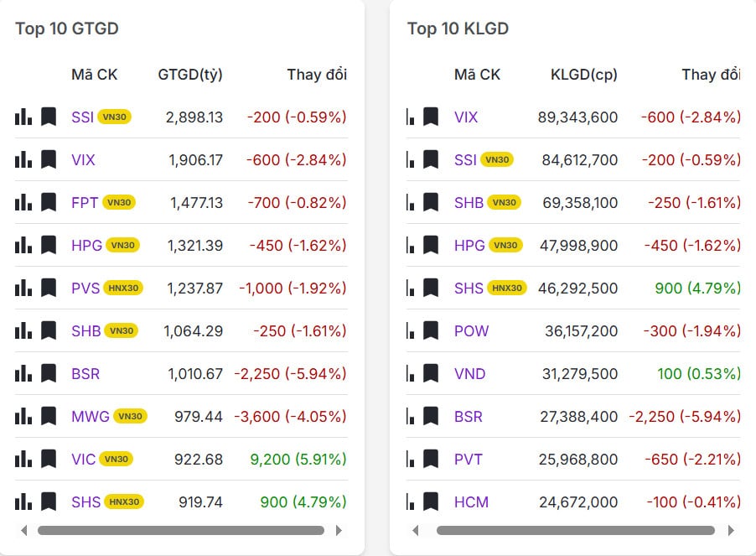This screenshot has height=556, width=756.
Task: Bookmark VIX in the Top 10 GTGD table
Action: (x=49, y=159)
